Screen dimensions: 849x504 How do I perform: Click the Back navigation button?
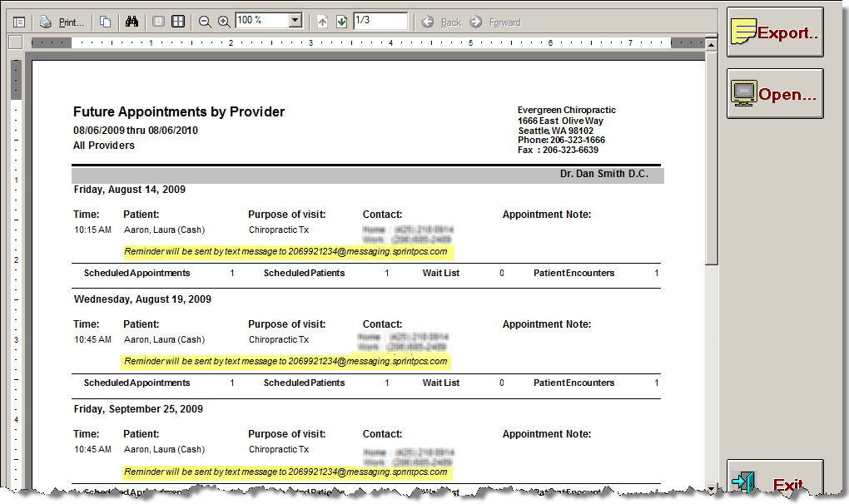(442, 22)
